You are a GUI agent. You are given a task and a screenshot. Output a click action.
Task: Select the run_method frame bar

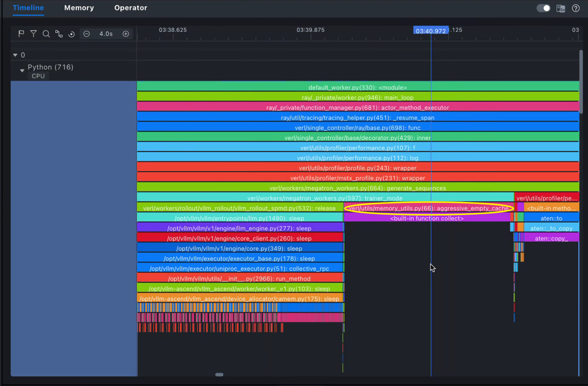(x=240, y=279)
